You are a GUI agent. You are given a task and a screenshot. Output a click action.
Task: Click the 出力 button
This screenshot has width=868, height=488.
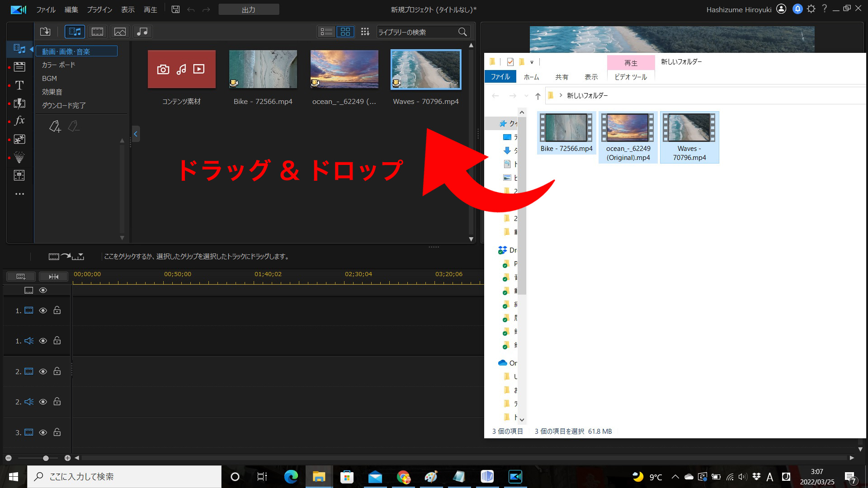point(249,9)
